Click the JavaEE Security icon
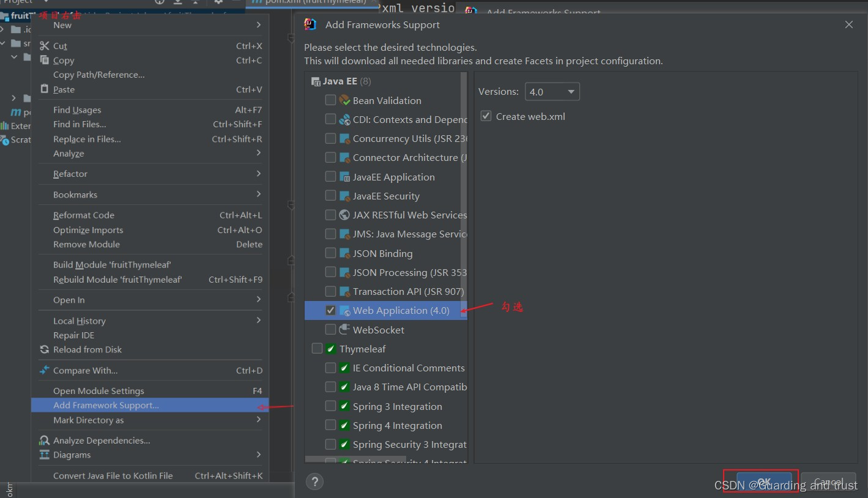Viewport: 868px width, 498px height. pos(344,196)
